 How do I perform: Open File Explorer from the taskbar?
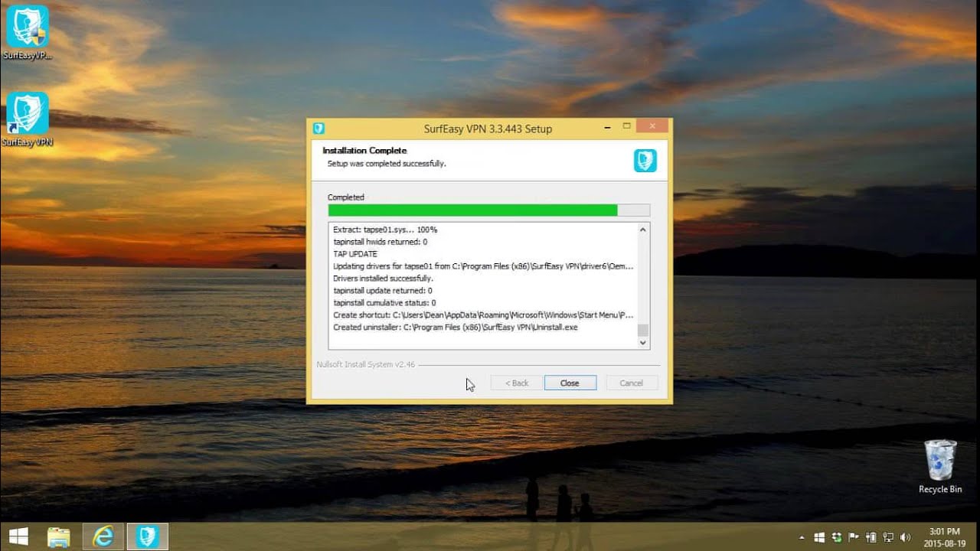click(58, 536)
